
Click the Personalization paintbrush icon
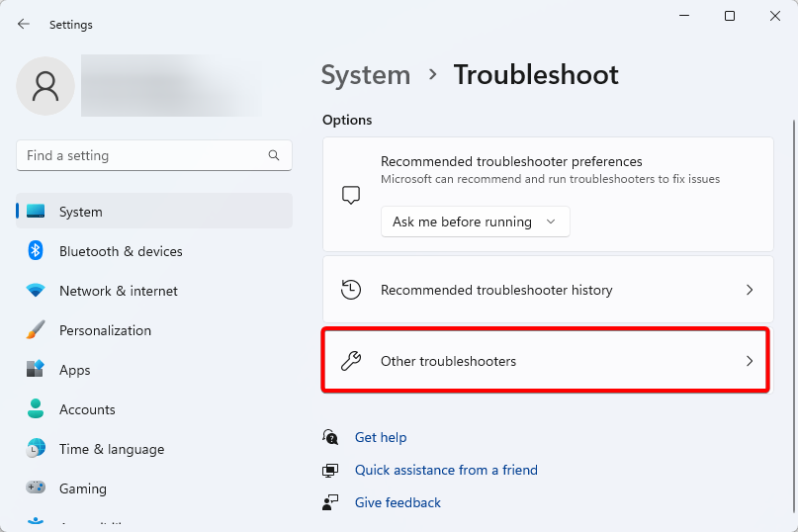coord(36,330)
